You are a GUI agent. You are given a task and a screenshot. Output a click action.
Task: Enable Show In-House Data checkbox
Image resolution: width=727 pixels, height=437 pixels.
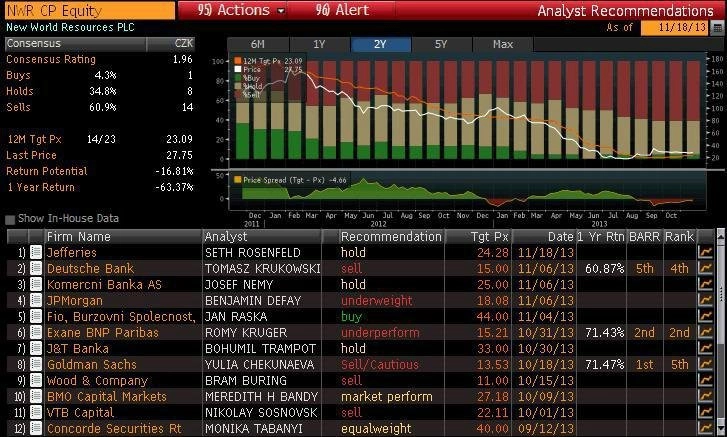coord(10,219)
